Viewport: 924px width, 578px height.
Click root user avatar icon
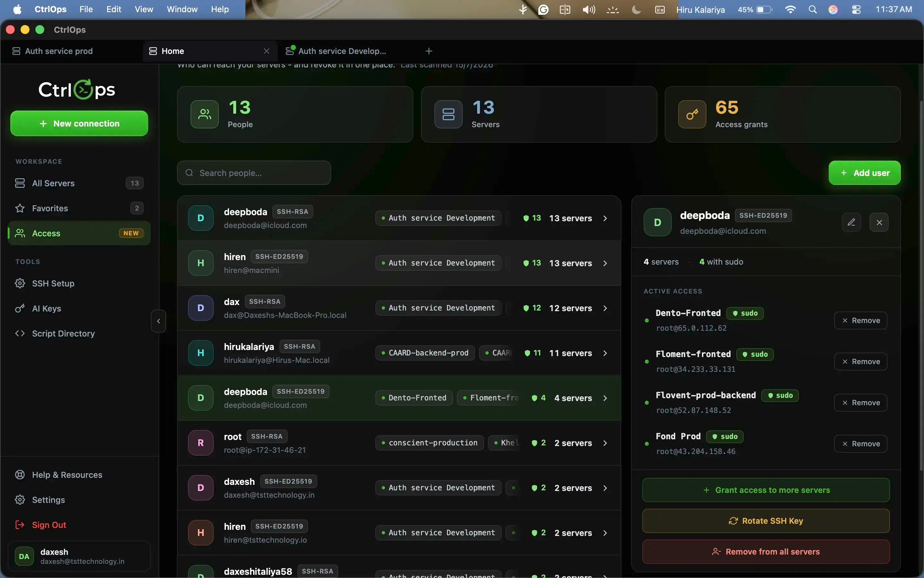pos(201,443)
